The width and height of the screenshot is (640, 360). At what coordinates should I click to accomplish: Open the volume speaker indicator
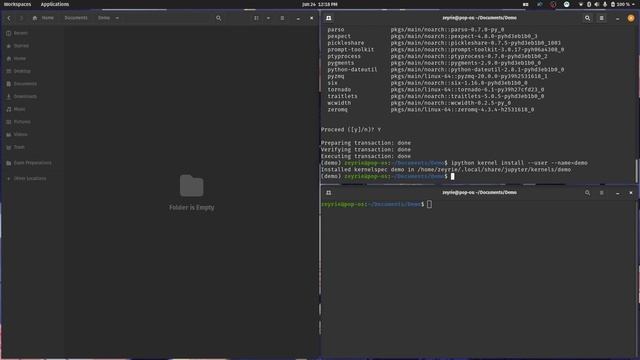point(597,4)
